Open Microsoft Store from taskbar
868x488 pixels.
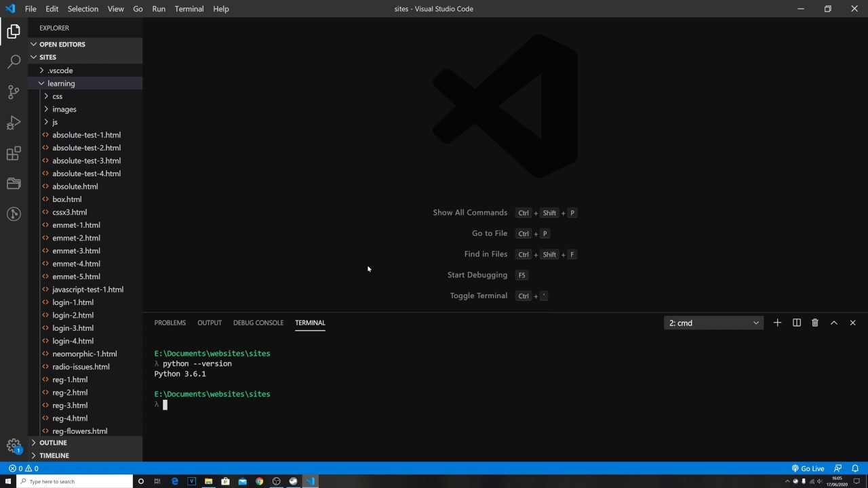point(225,481)
